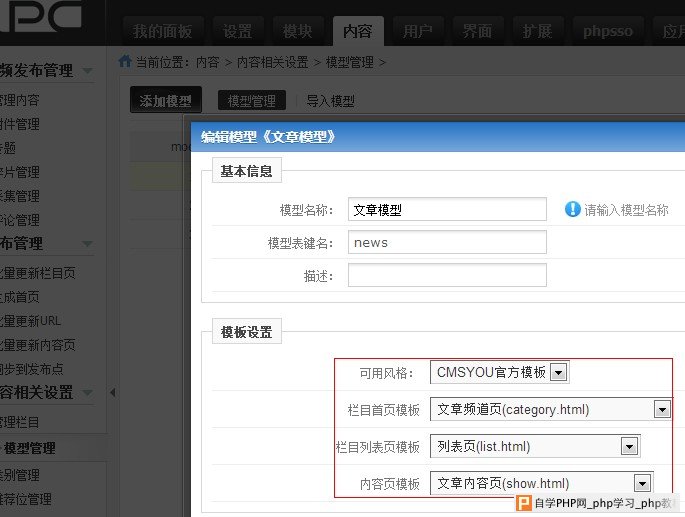Switch to the 扩展 tab
Image resolution: width=685 pixels, height=517 pixels.
[x=537, y=31]
